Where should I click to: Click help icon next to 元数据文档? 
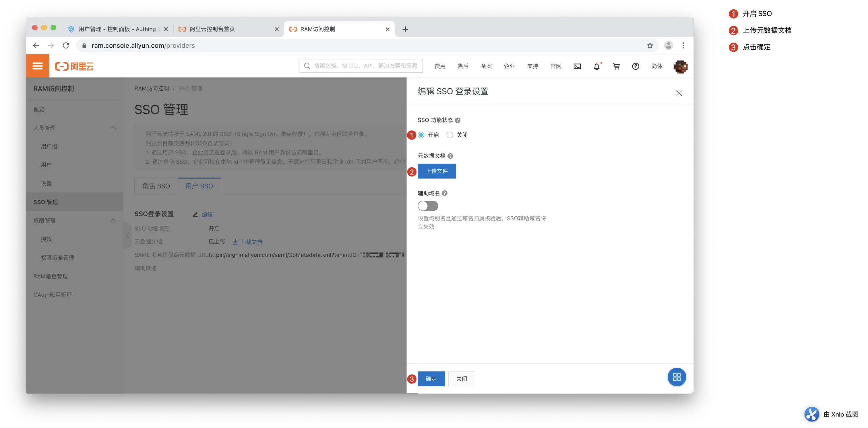pyautogui.click(x=450, y=156)
